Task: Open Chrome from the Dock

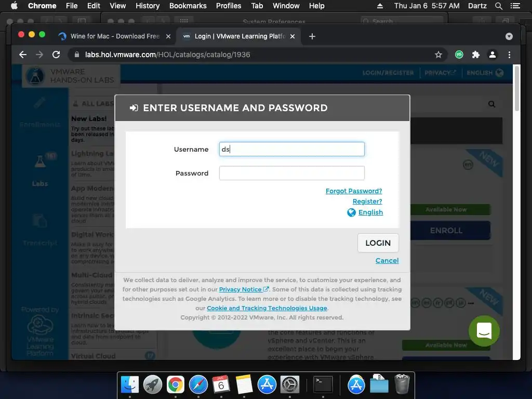Action: coord(176,384)
